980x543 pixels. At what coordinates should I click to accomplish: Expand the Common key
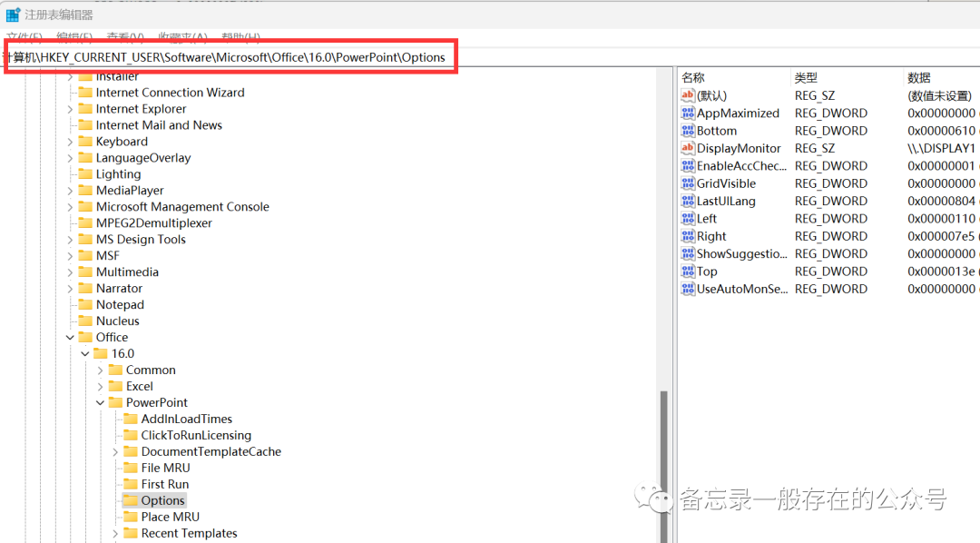(x=100, y=370)
